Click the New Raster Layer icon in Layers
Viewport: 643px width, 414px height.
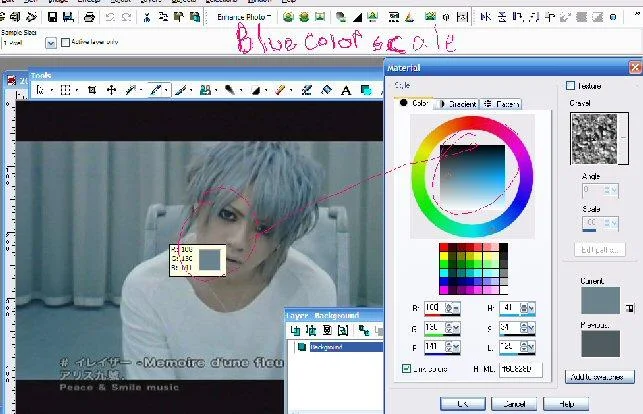(295, 330)
